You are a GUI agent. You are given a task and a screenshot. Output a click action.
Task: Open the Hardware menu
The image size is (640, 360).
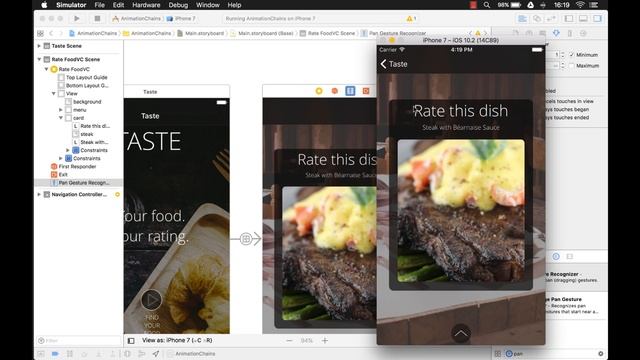146,5
